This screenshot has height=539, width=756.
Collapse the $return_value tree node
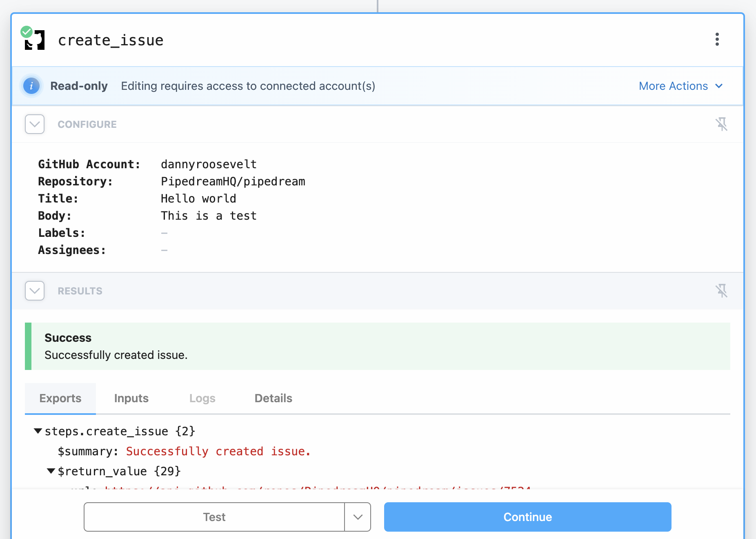51,471
